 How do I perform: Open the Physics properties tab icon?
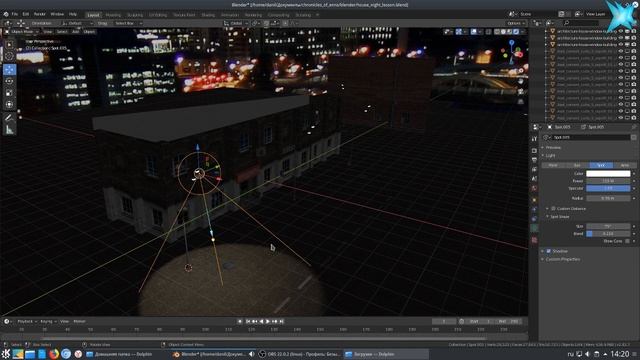point(534,209)
